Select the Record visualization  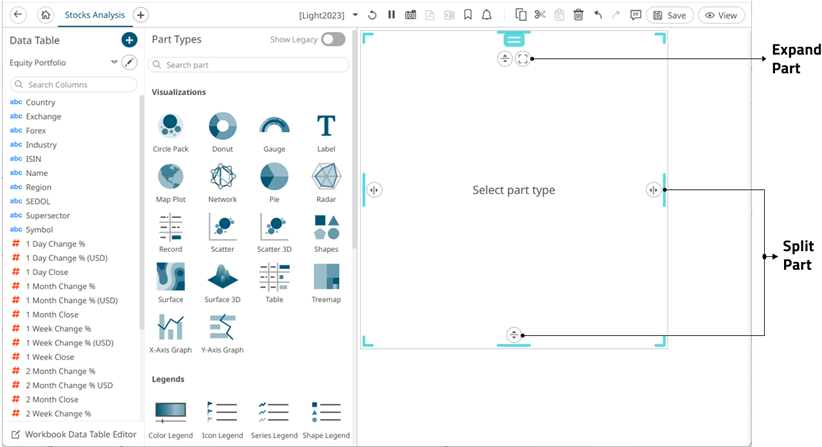[x=170, y=233]
